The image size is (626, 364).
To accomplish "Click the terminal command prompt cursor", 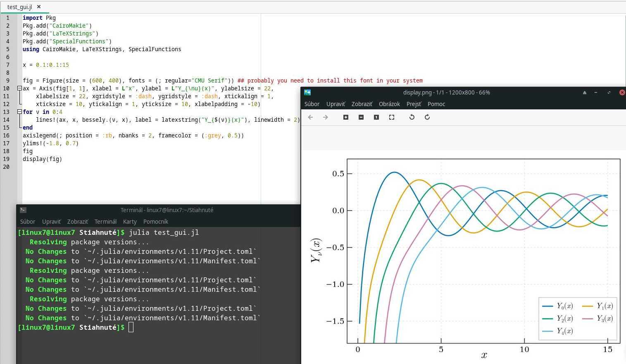I will coord(131,327).
